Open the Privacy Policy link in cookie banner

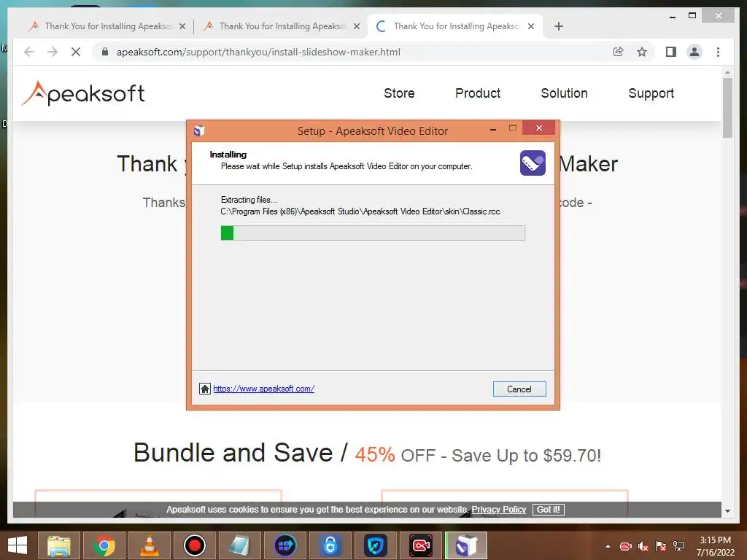498,510
